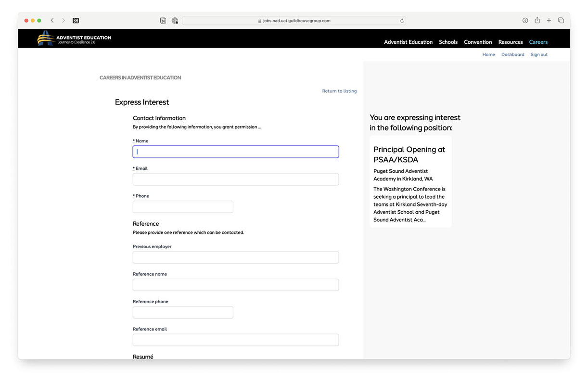Open the Convention menu item
588x383 pixels.
point(478,42)
